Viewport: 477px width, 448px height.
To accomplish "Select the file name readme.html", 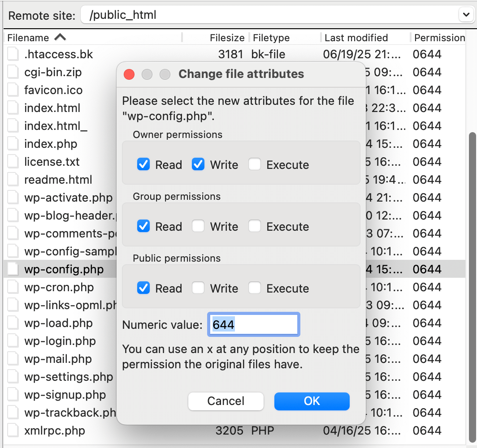I will pyautogui.click(x=58, y=180).
